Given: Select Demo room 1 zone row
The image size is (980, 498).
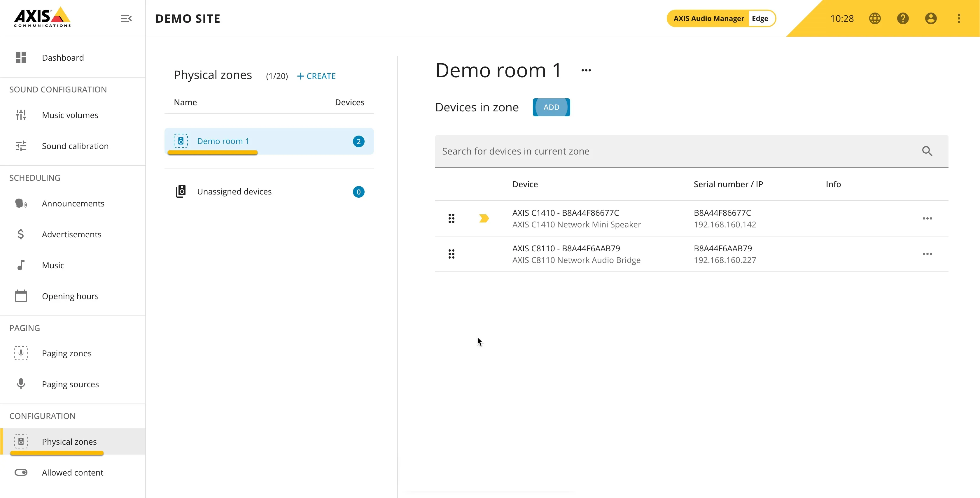Looking at the screenshot, I should tap(269, 141).
